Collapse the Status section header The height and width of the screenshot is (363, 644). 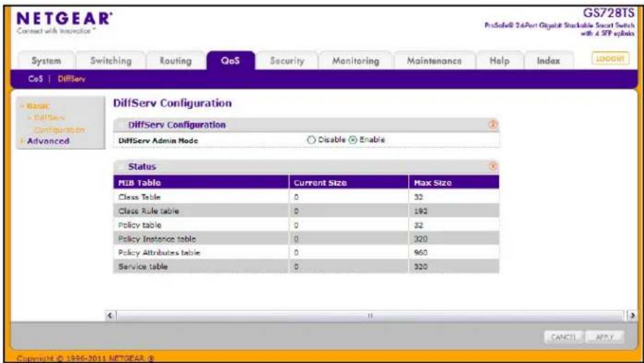(x=121, y=167)
